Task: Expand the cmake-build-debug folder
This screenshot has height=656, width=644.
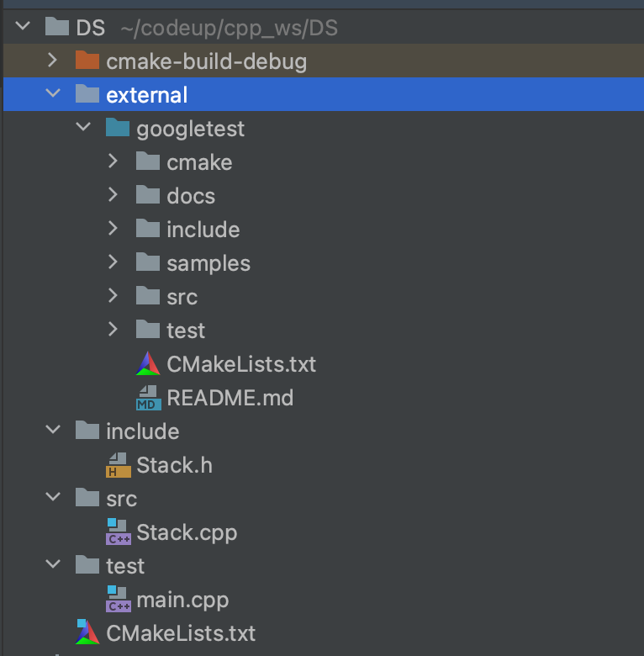Action: coord(52,61)
